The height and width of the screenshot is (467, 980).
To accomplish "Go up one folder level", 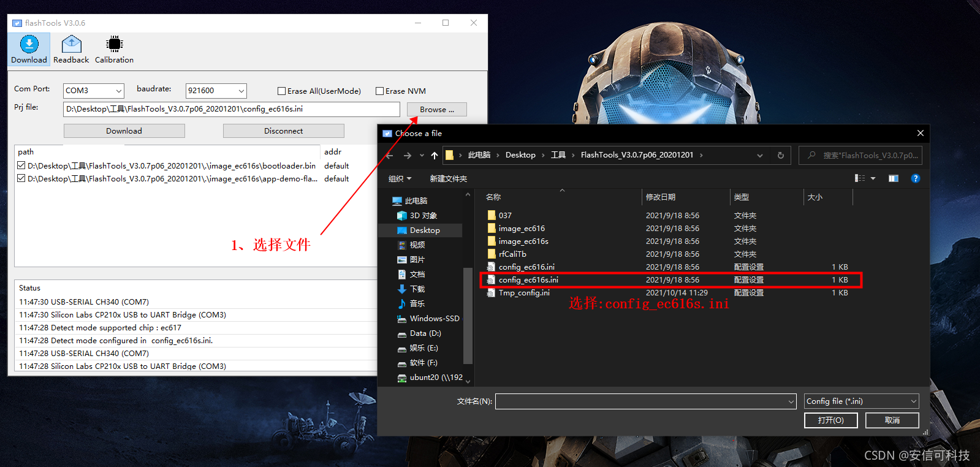I will point(435,156).
